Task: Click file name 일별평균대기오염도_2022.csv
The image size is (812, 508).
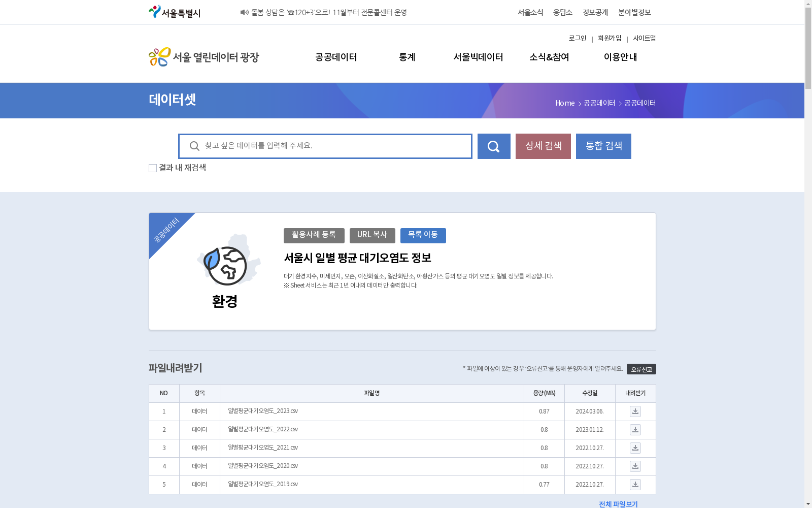Action: 263,429
